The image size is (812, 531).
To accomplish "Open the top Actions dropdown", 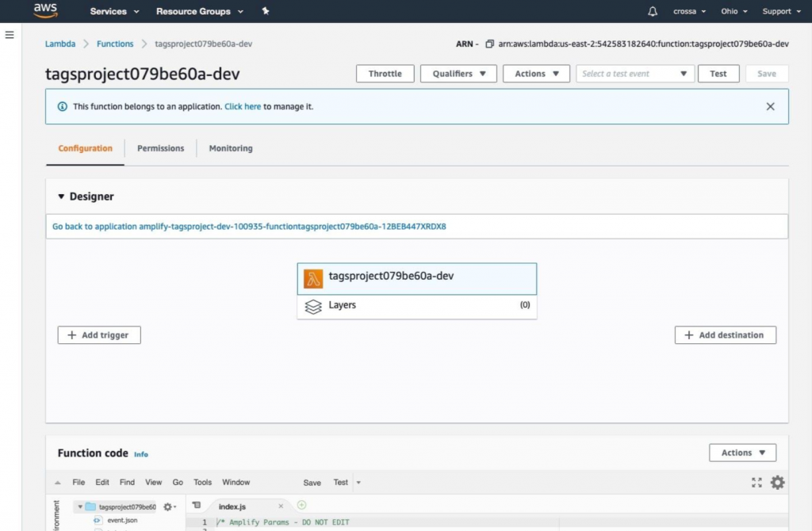I will pos(536,74).
